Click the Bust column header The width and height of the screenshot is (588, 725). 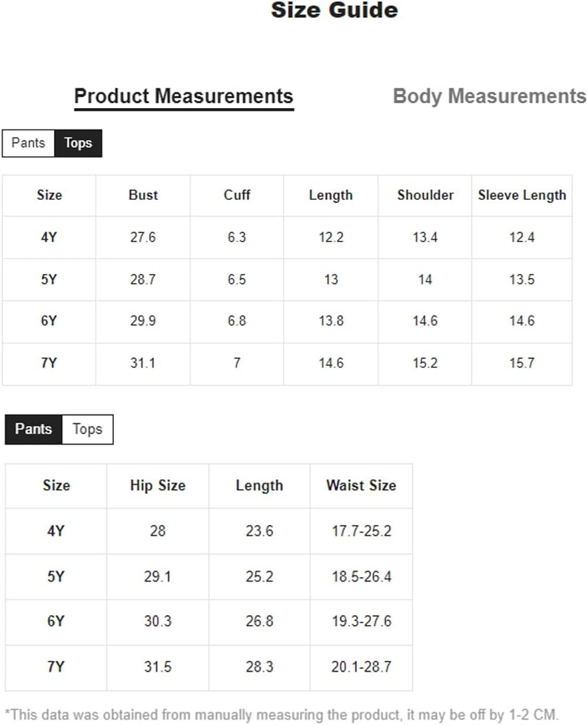pos(143,195)
